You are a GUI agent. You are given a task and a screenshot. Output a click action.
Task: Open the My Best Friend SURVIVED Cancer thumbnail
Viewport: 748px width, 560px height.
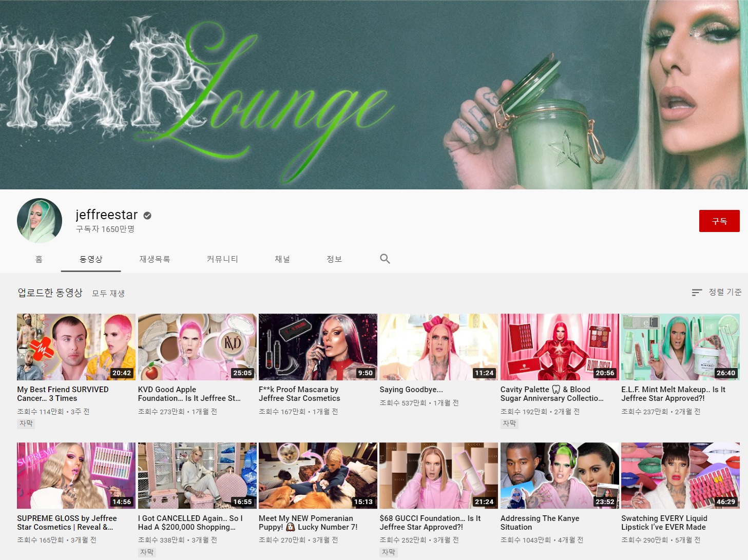[76, 347]
